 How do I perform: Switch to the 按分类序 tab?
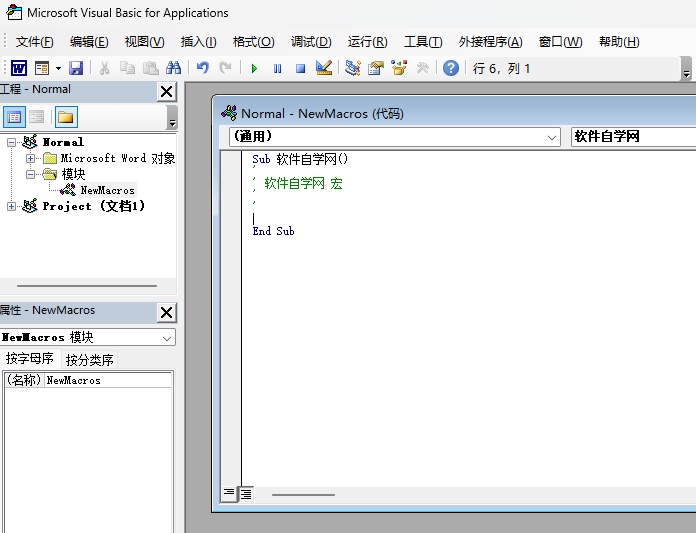coord(89,360)
